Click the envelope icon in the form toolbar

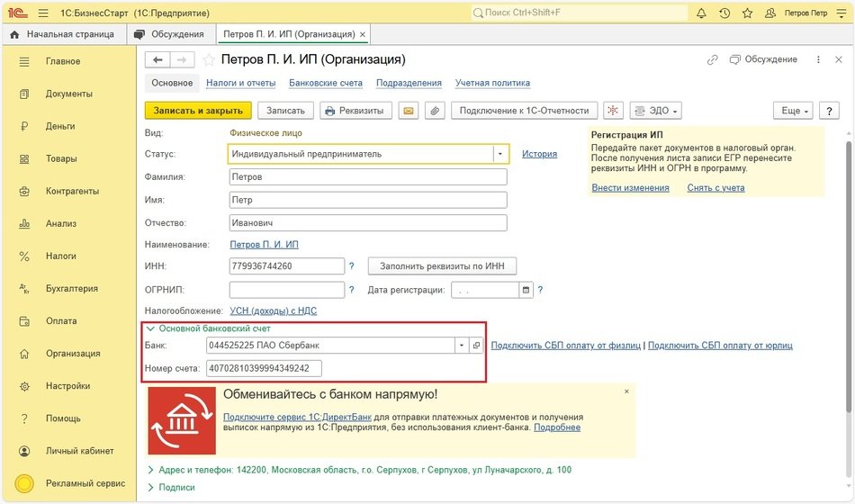tap(409, 111)
